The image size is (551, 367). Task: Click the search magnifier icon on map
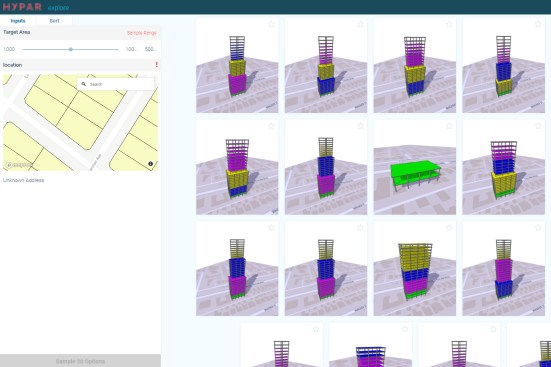(84, 84)
